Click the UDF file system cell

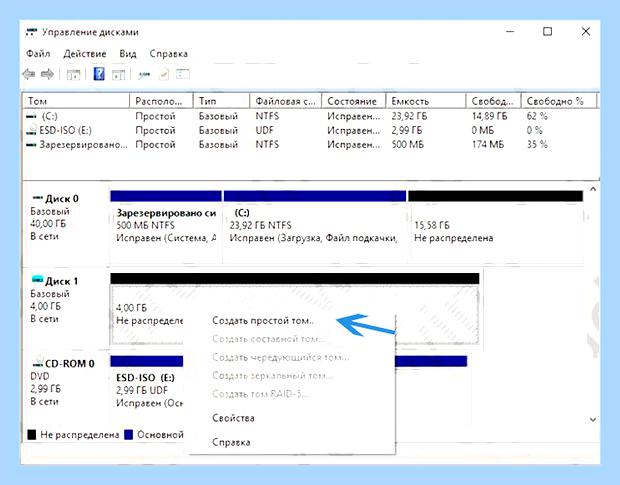click(x=265, y=130)
